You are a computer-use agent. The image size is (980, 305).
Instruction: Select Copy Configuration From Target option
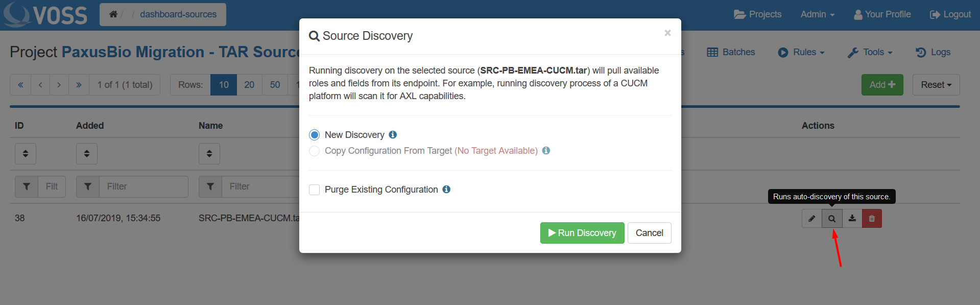[x=314, y=151]
